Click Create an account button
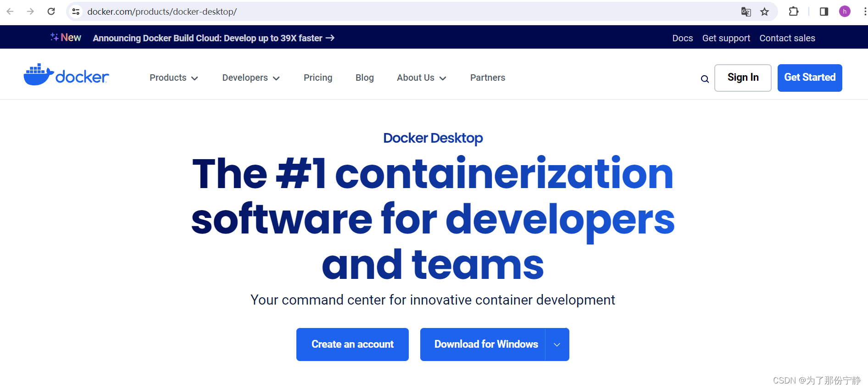Screen dimensions: 868x389 pos(352,345)
